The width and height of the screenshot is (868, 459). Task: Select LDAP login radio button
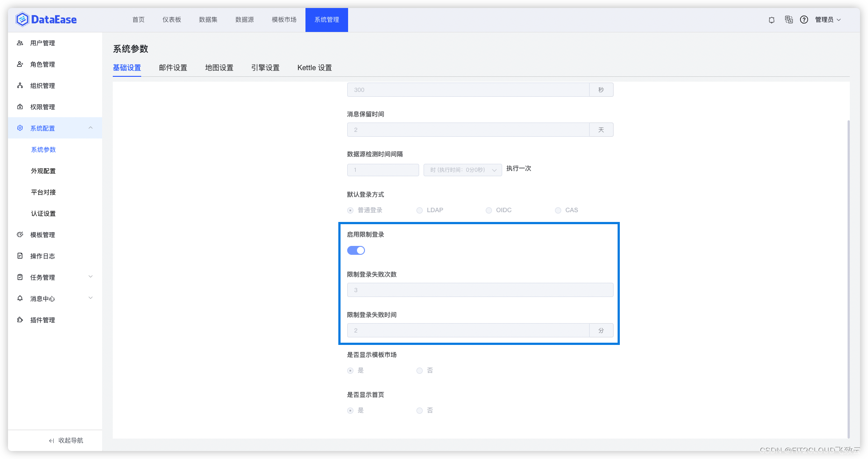pos(420,210)
